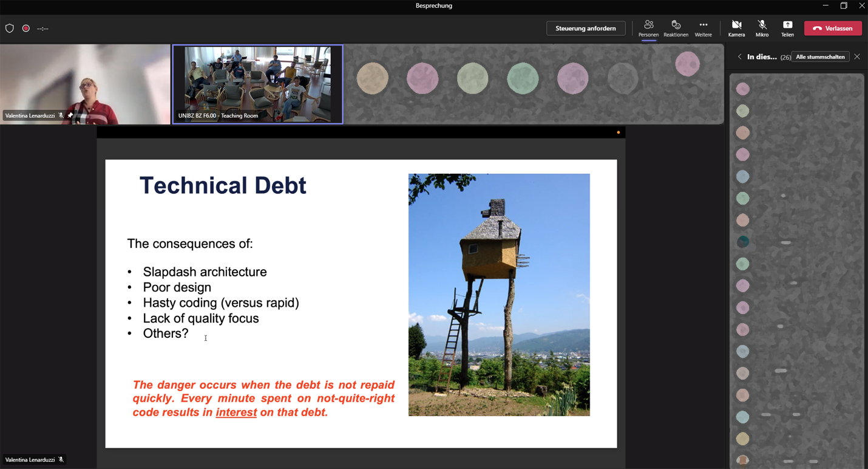Click the tree house photo on the slide
868x469 pixels.
(x=499, y=295)
